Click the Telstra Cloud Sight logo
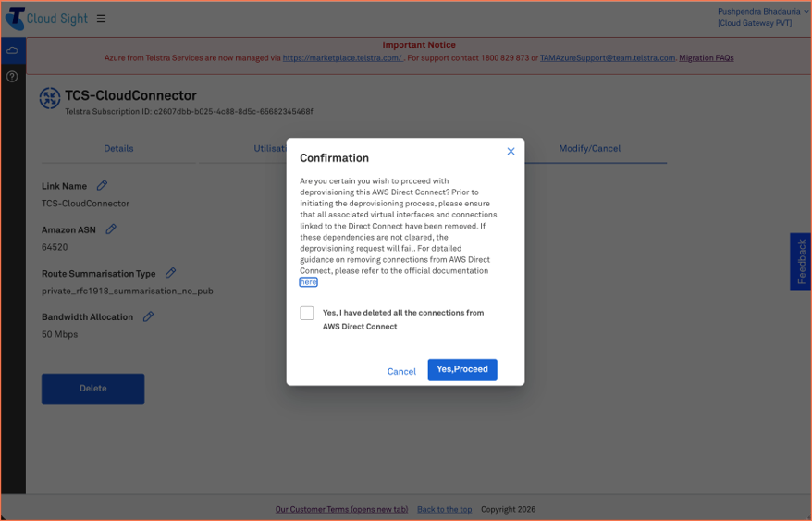812x521 pixels. click(46, 19)
